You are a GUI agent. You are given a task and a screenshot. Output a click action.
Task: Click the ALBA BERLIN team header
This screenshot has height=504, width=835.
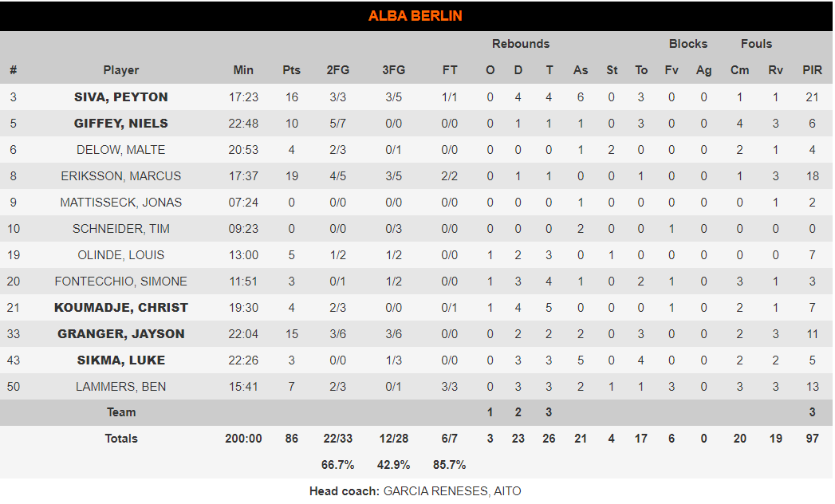click(x=416, y=16)
